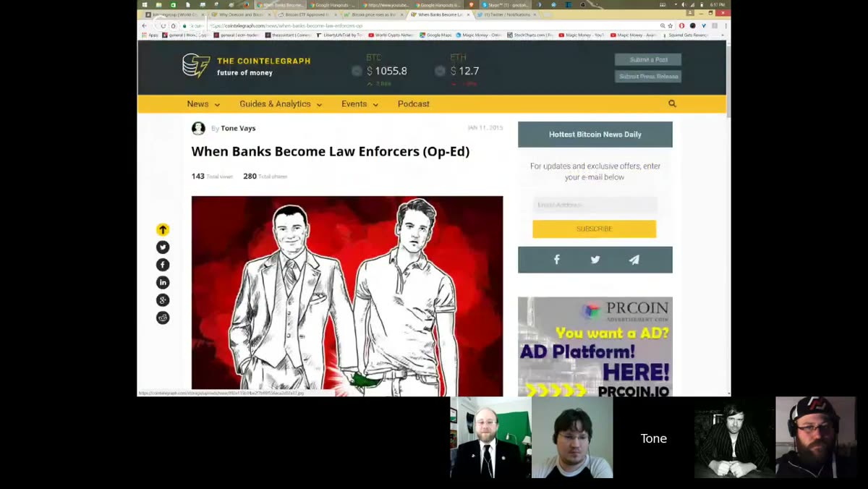This screenshot has width=868, height=489.
Task: Share the article on LinkedIn from sidebar
Action: pos(163,282)
